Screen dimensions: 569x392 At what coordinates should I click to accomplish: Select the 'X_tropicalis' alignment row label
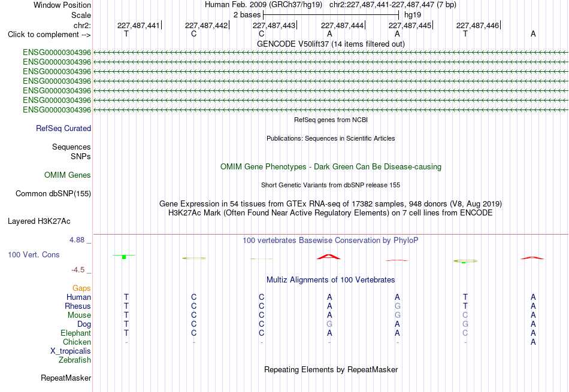point(71,351)
